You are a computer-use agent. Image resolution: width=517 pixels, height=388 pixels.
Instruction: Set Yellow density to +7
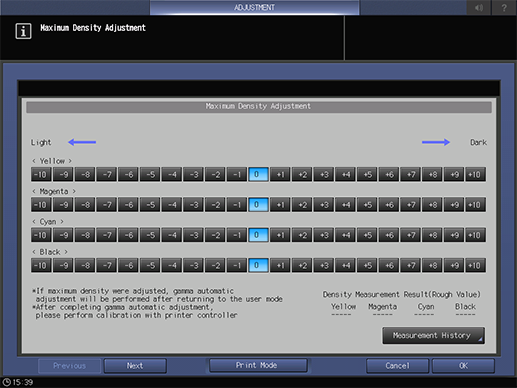coord(410,174)
